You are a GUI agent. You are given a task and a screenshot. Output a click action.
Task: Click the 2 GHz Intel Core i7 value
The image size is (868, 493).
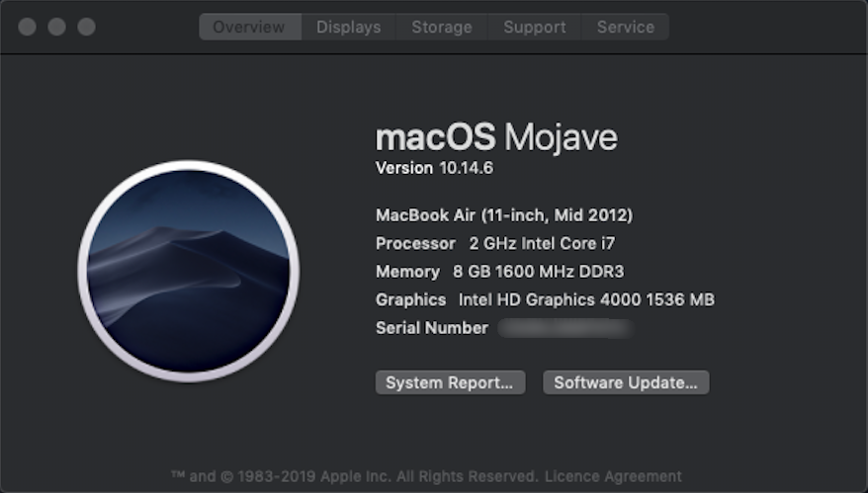point(542,243)
